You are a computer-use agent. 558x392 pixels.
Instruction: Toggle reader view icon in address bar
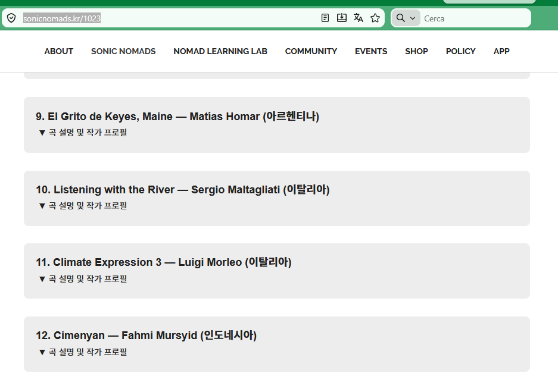(x=325, y=18)
